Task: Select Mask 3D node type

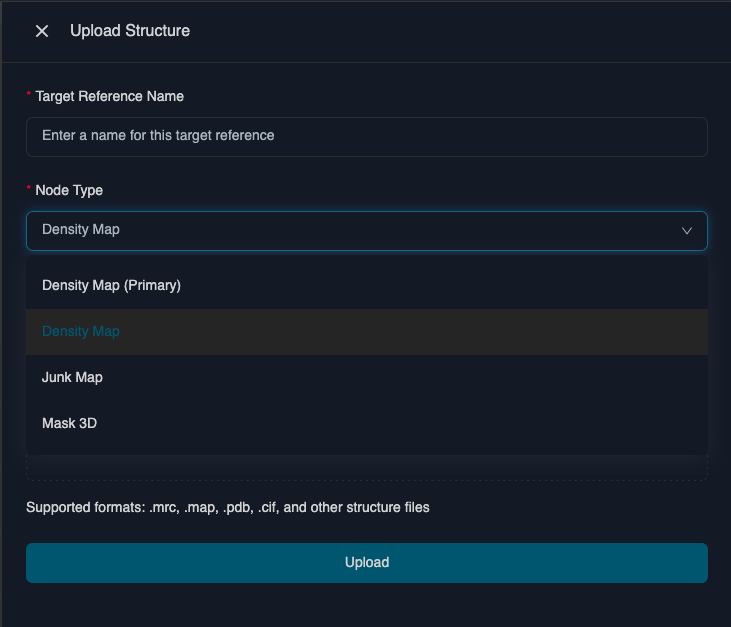Action: pos(69,423)
